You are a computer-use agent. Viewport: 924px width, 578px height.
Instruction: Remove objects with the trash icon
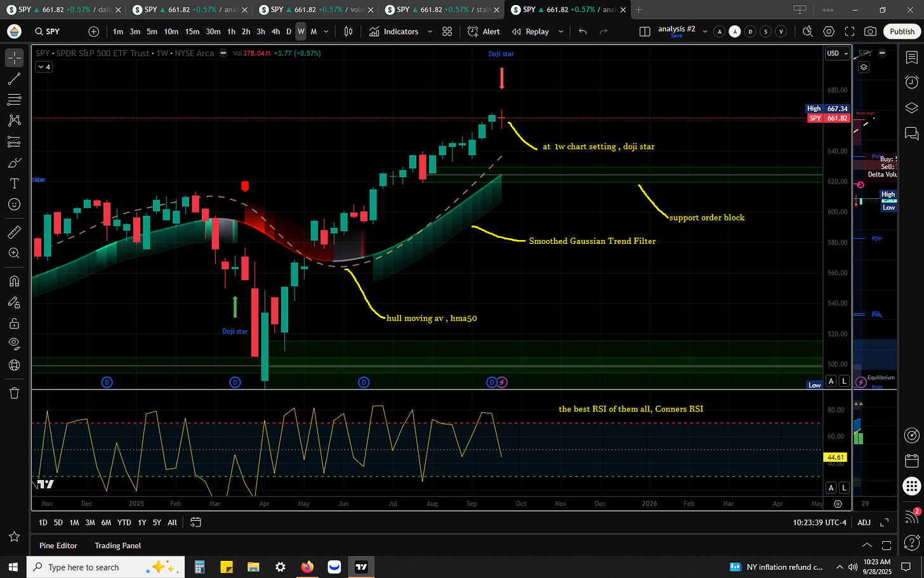[x=14, y=393]
